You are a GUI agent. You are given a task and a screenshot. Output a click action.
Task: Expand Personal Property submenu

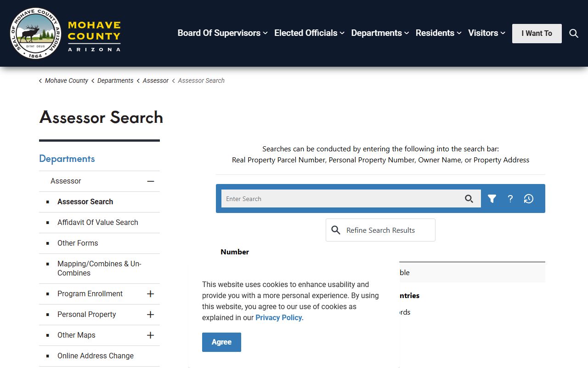coord(150,315)
